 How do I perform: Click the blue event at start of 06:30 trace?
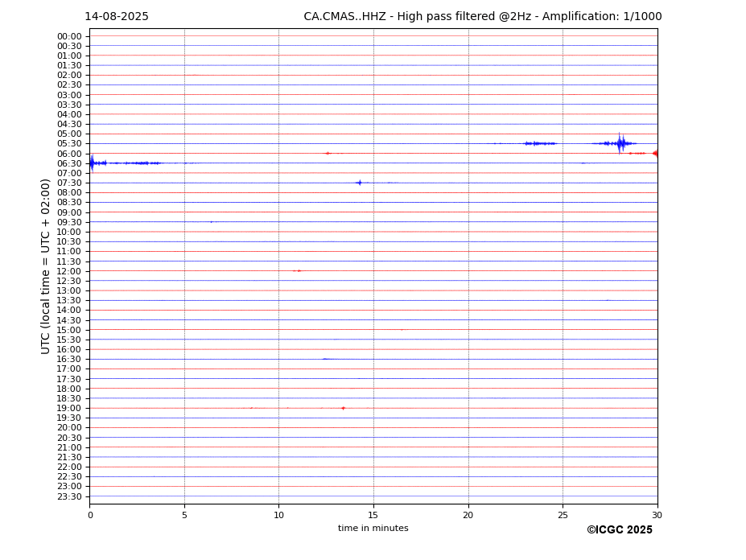point(93,163)
